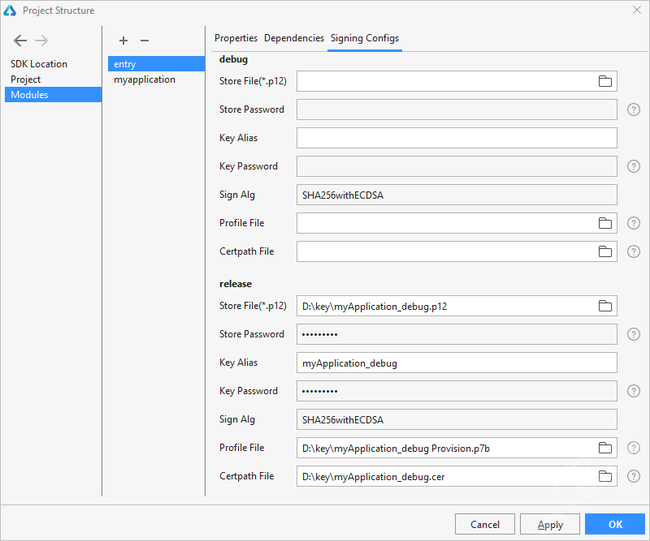The width and height of the screenshot is (650, 541).
Task: Click the debug Sign Alg field
Action: 456,195
